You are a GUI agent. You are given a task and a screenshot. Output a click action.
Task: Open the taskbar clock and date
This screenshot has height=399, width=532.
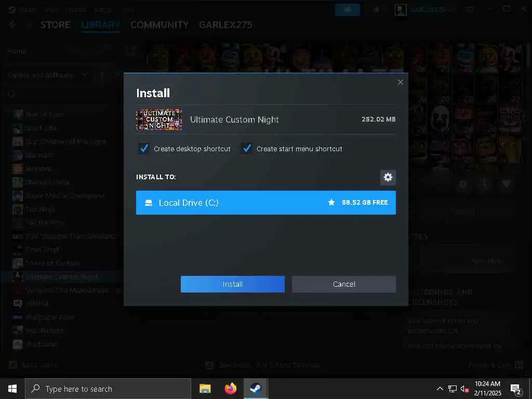coord(487,389)
